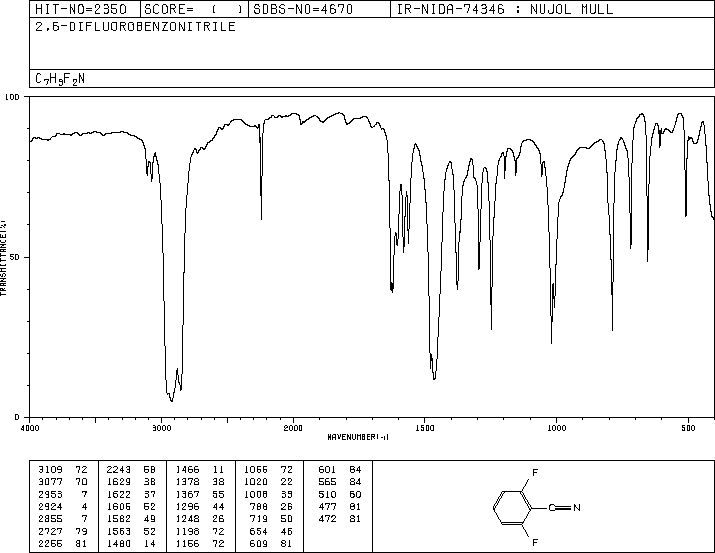Screen dimensions: 715x553
Task: Select the 1008 peak entry in the table
Action: click(x=268, y=494)
